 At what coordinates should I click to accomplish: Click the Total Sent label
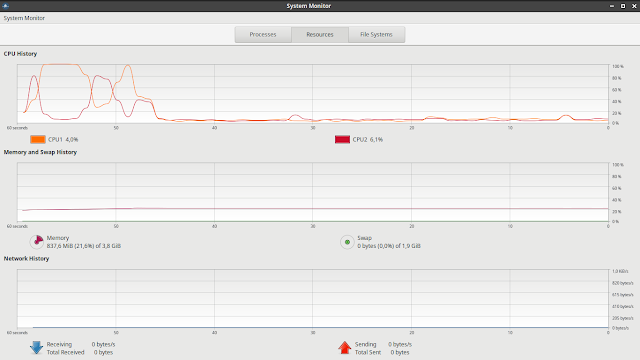point(368,352)
